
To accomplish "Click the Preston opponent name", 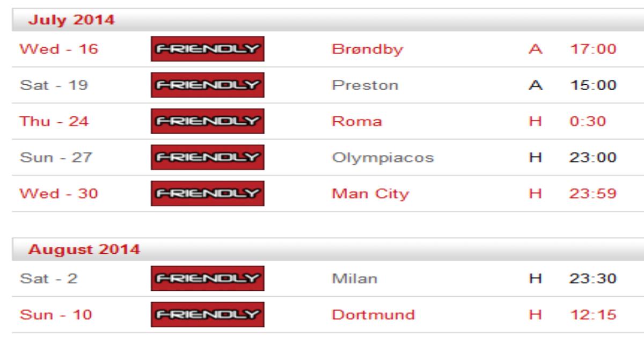I will pyautogui.click(x=365, y=86).
